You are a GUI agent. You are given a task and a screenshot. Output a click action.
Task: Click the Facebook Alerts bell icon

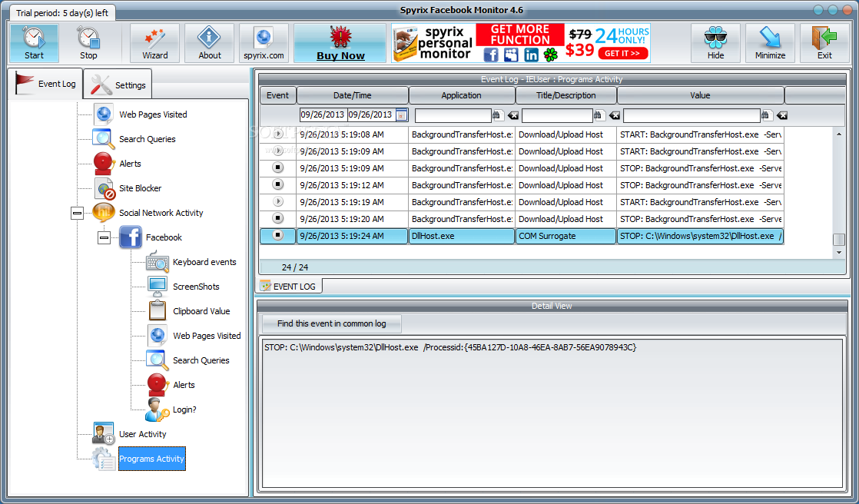[x=158, y=385]
